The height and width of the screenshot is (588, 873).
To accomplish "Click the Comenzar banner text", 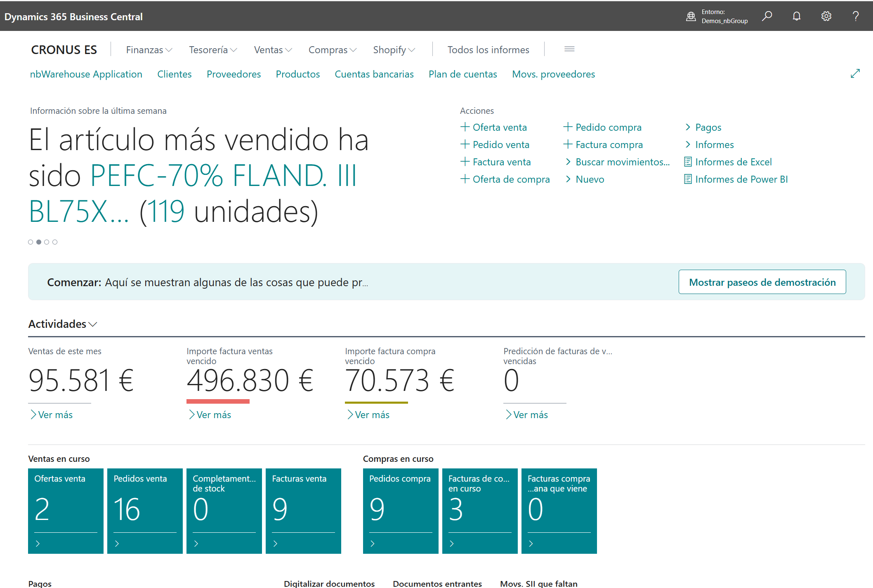I will pos(208,282).
